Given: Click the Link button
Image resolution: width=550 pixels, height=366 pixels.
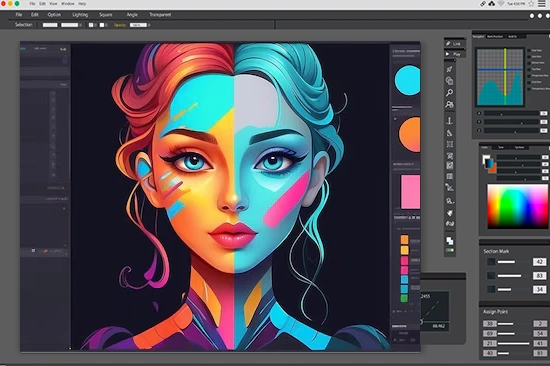Looking at the screenshot, I should (455, 44).
